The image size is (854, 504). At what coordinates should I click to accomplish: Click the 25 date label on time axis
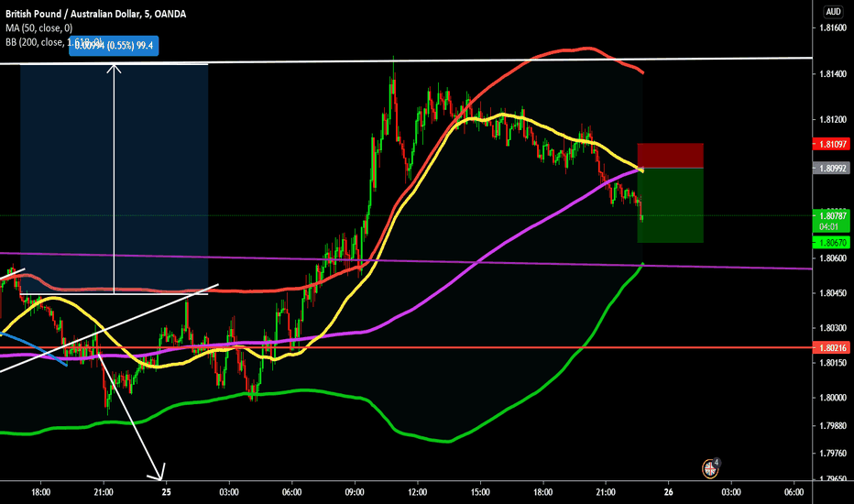click(166, 492)
